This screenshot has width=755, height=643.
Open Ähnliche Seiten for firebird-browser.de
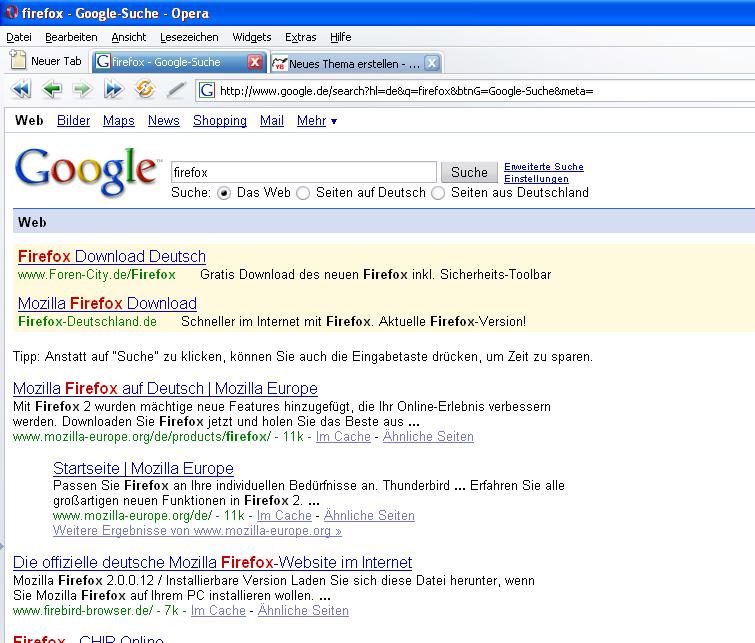(303, 610)
